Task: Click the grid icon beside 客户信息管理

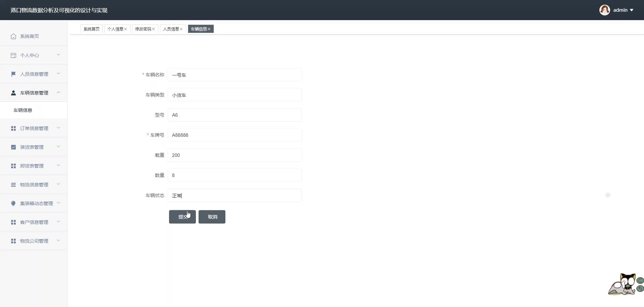Action: click(13, 222)
